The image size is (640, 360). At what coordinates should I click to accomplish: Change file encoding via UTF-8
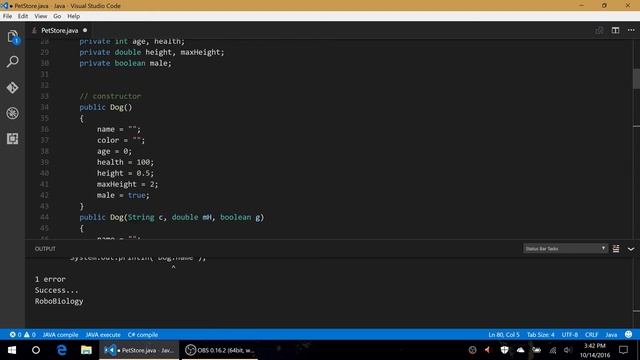pyautogui.click(x=569, y=335)
